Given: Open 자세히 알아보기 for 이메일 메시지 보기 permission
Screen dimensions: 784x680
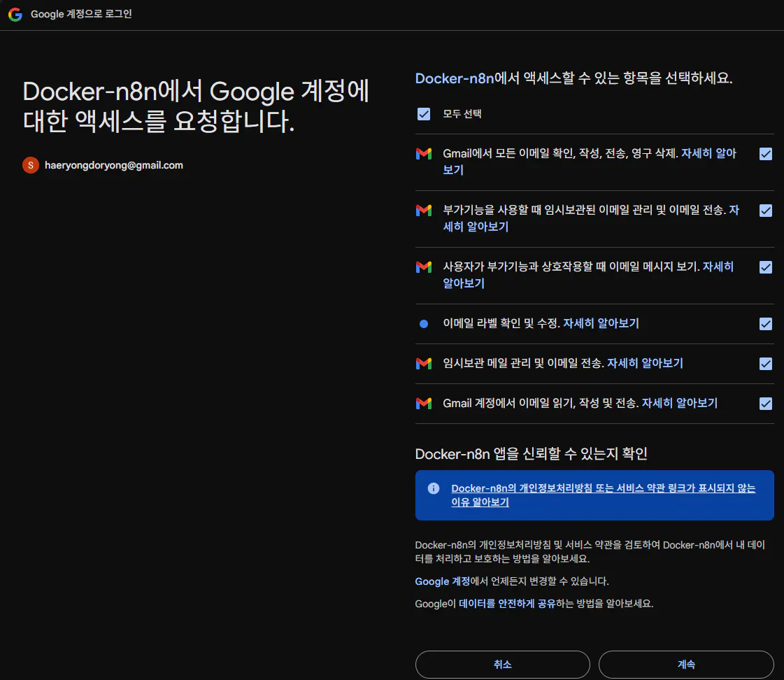Looking at the screenshot, I should (718, 267).
